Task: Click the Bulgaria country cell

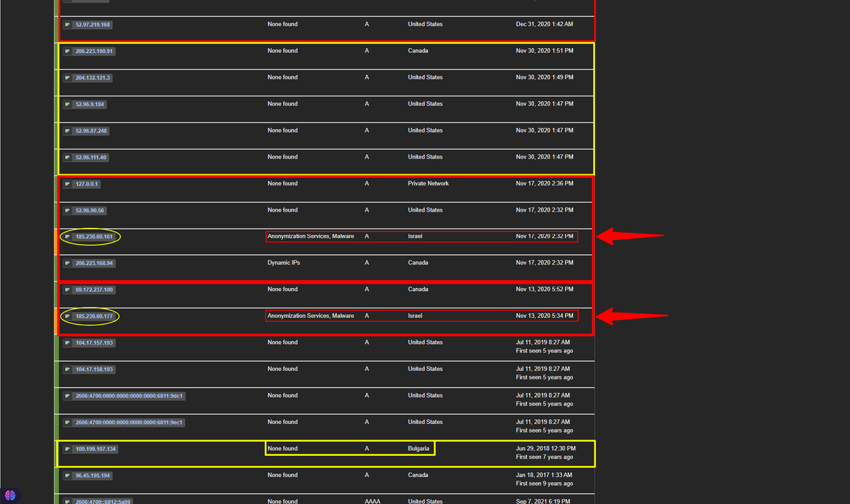Action: [x=418, y=449]
